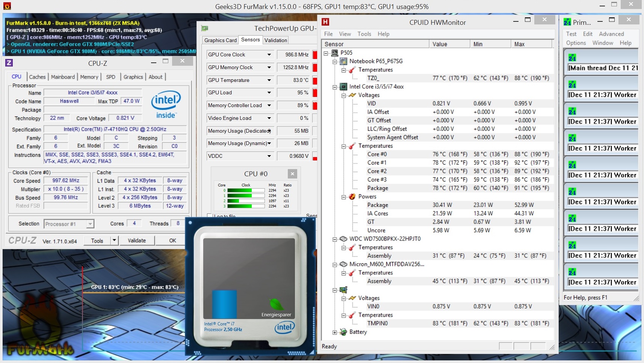Open the GPU Load sensor dropdown
The width and height of the screenshot is (644, 363).
[269, 92]
